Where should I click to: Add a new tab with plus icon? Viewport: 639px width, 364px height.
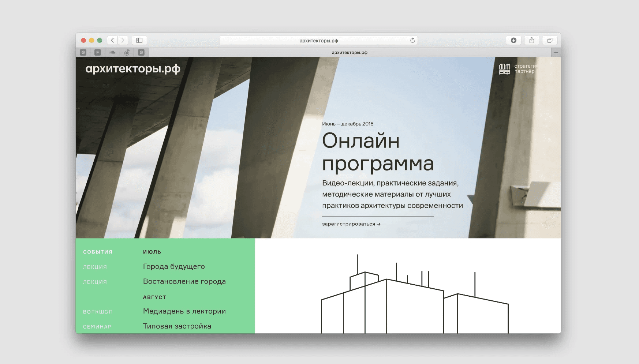point(556,52)
